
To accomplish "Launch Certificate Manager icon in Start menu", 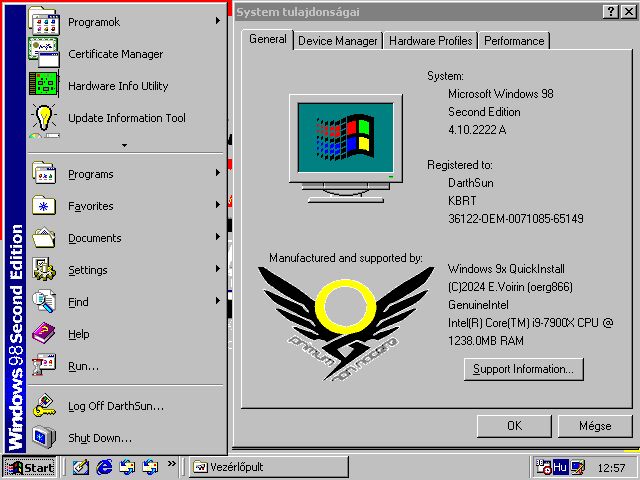I will click(44, 53).
